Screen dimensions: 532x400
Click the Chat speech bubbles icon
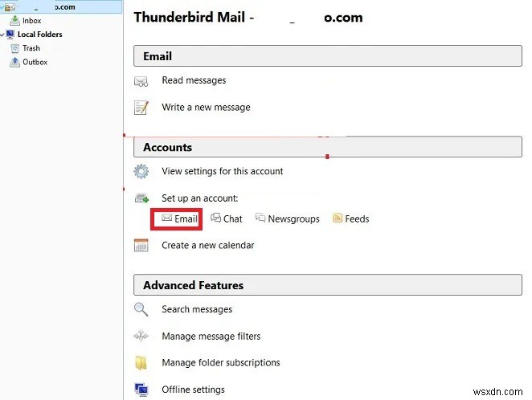point(216,218)
